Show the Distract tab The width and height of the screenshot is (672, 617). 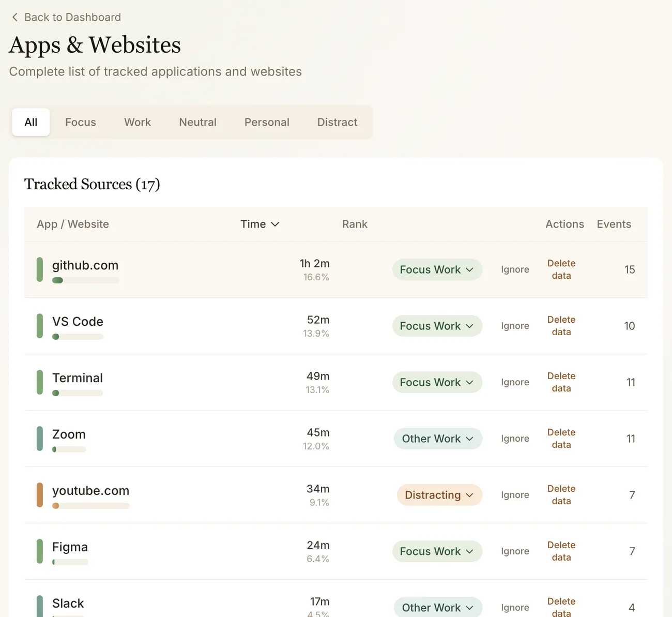coord(337,122)
